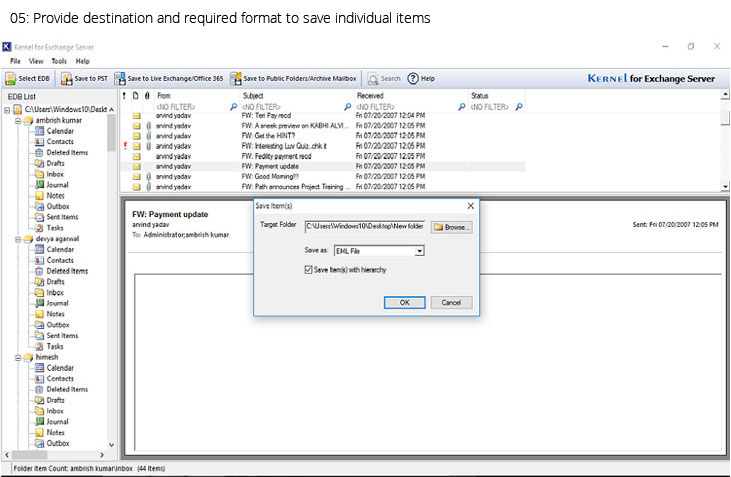Open devya agarwal's Calendar folder
The height and width of the screenshot is (477, 731).
click(x=60, y=249)
